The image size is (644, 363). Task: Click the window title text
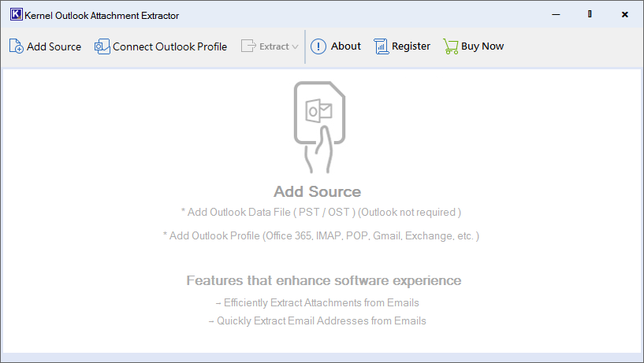(102, 16)
